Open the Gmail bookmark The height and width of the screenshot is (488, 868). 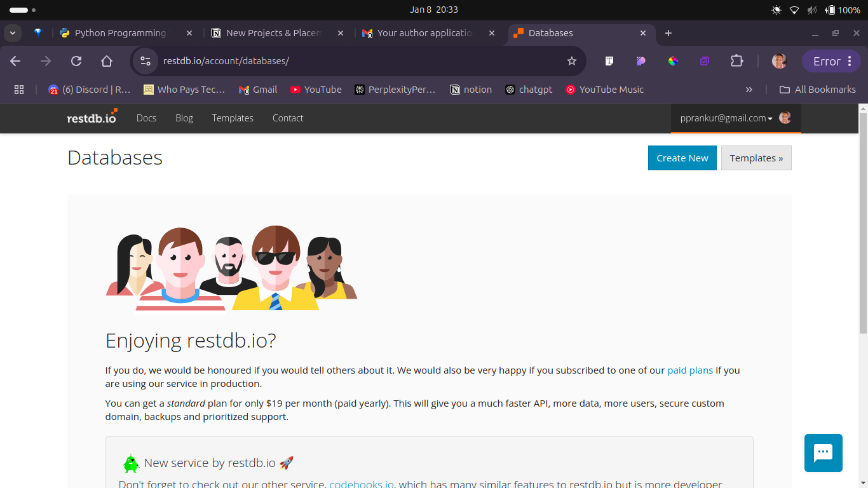[x=258, y=90]
